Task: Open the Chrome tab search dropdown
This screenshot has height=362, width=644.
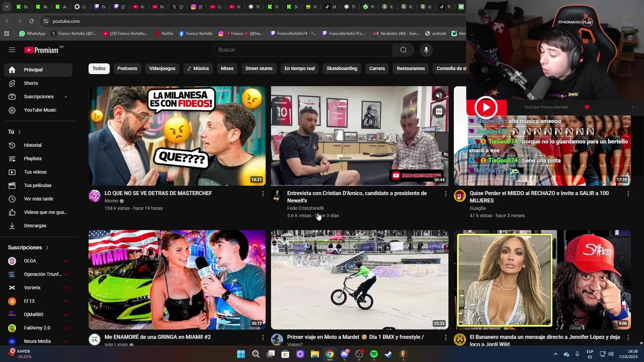Action: [x=7, y=7]
